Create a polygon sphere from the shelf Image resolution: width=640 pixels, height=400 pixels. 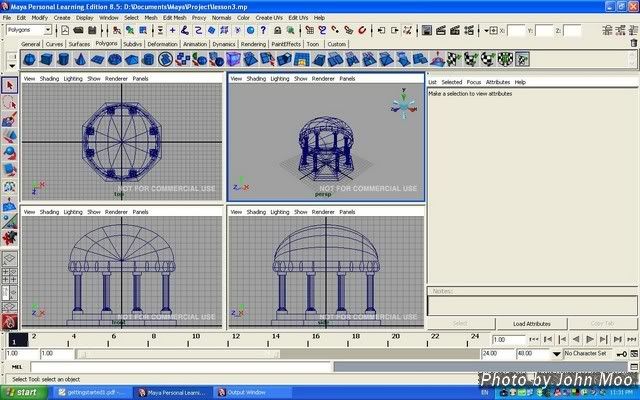click(30, 60)
